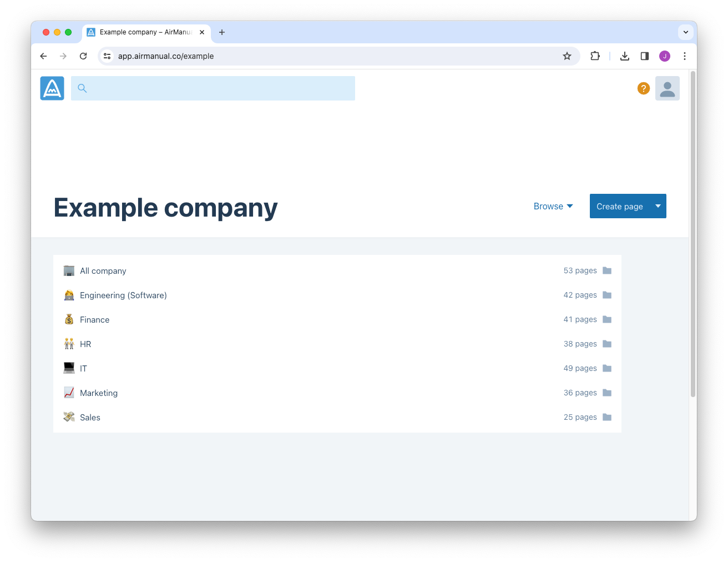
Task: Select the Finance money bag icon
Action: (69, 319)
